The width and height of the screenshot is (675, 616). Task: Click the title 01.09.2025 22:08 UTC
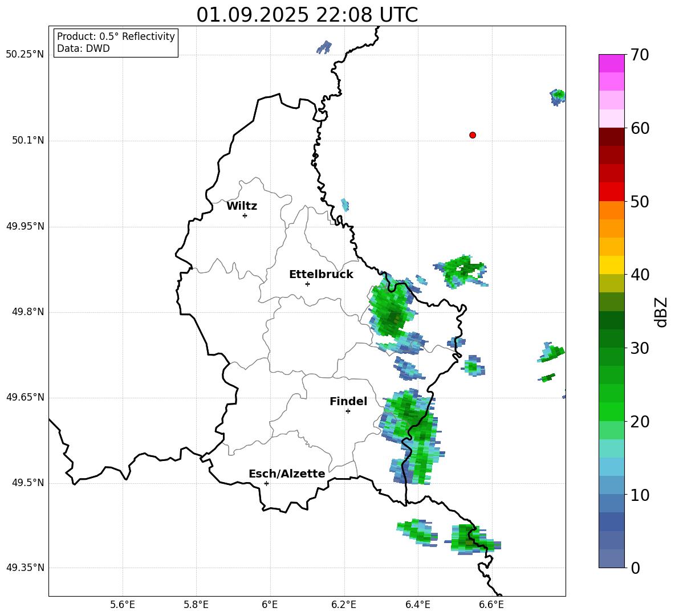[307, 15]
